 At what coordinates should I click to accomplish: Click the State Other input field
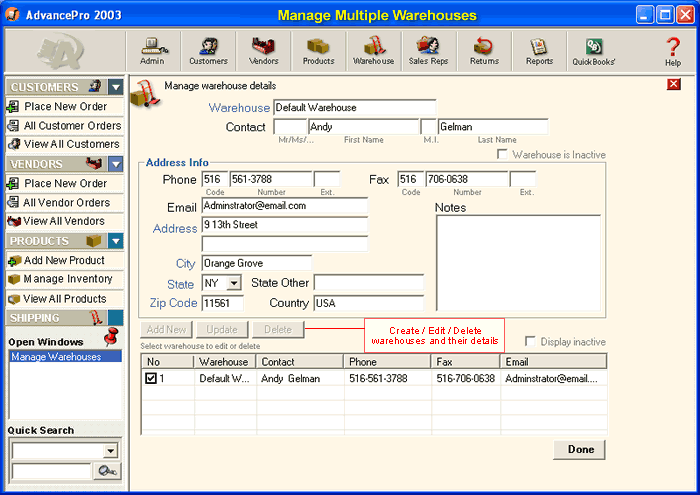[x=369, y=283]
